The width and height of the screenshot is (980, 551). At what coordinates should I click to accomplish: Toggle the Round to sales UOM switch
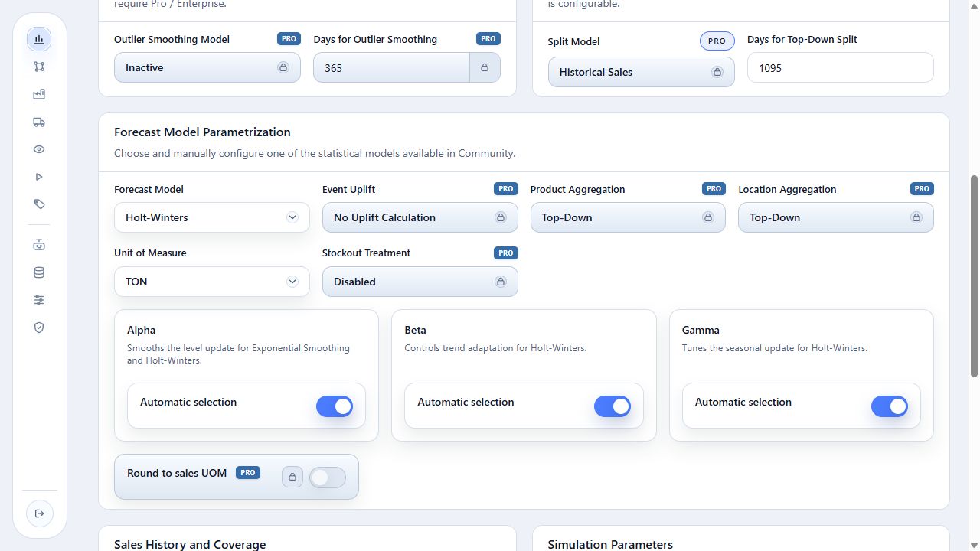click(x=327, y=478)
